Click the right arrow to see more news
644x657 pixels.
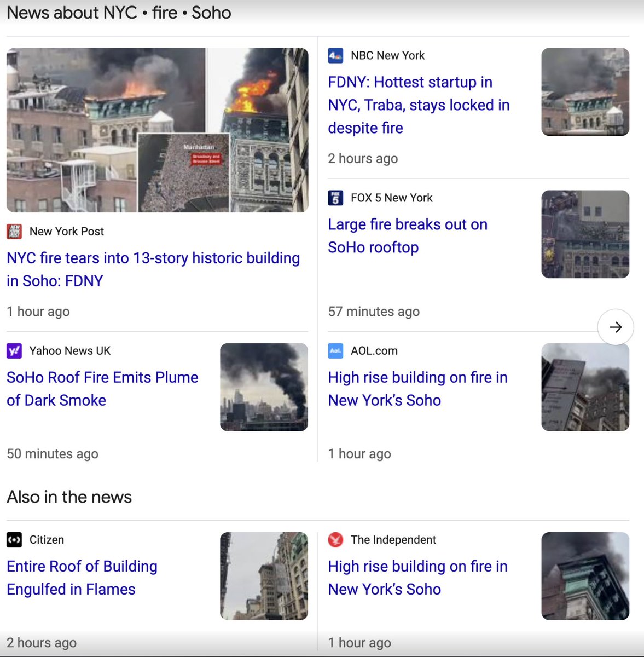[x=616, y=327]
